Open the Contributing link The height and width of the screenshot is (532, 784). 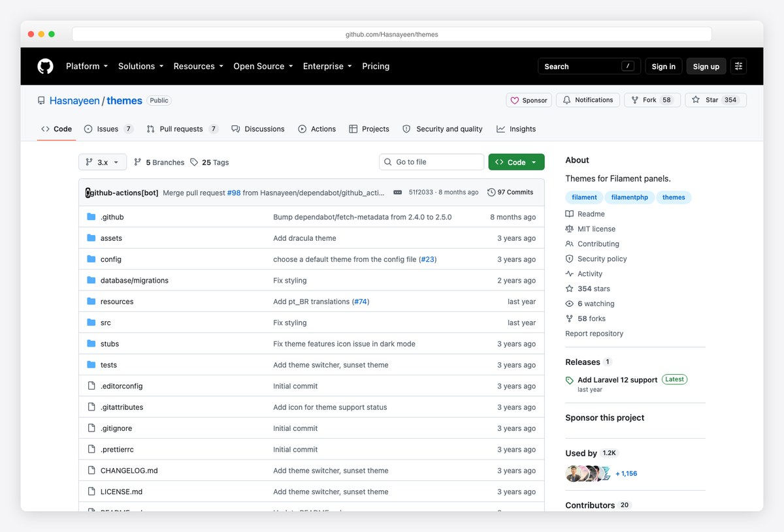click(x=592, y=244)
